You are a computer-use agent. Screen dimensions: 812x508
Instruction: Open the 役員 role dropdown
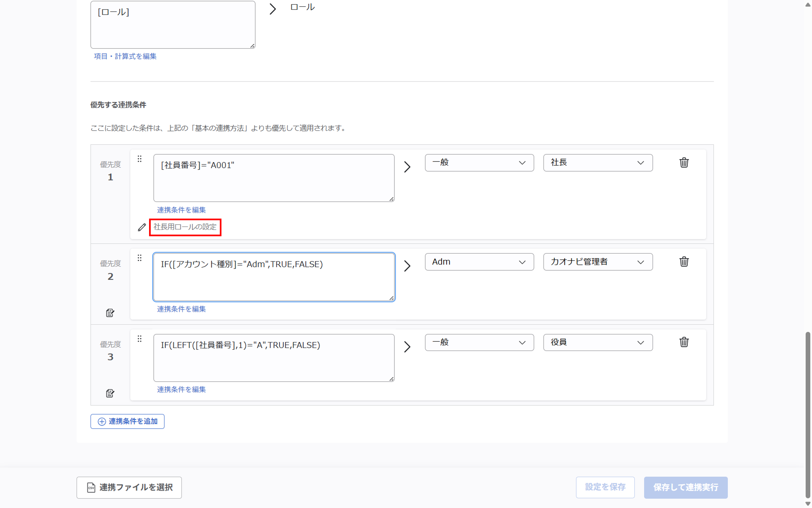pyautogui.click(x=598, y=342)
